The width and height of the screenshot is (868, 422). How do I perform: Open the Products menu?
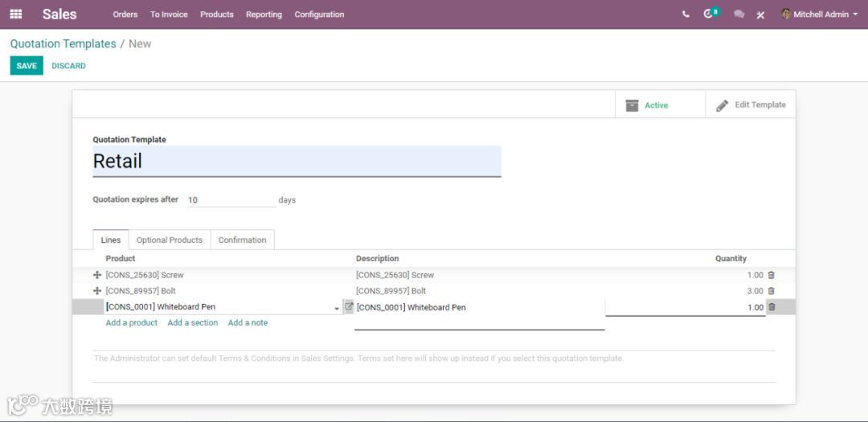tap(217, 14)
